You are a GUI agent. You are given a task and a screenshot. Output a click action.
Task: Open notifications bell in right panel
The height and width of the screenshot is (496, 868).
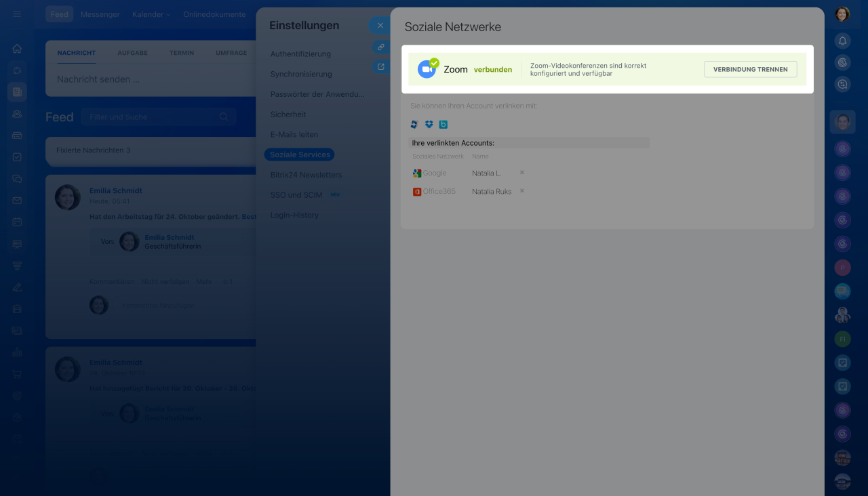842,41
